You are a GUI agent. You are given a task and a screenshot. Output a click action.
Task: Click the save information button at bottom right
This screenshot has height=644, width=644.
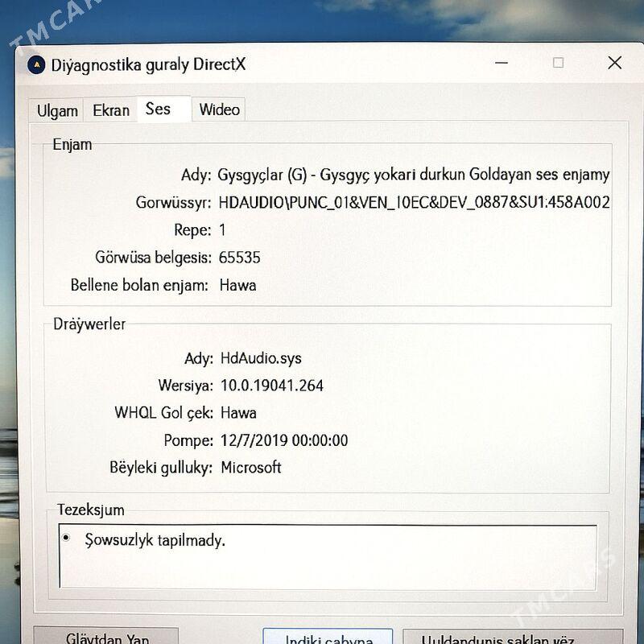click(x=512, y=638)
